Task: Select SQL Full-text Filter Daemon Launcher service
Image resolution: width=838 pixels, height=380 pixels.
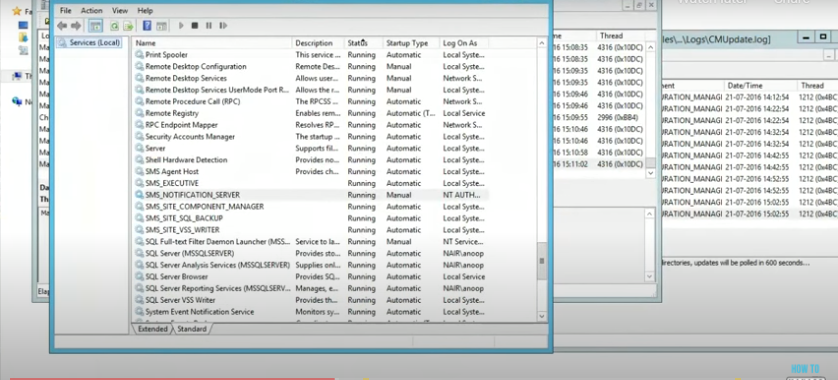Action: (x=217, y=242)
